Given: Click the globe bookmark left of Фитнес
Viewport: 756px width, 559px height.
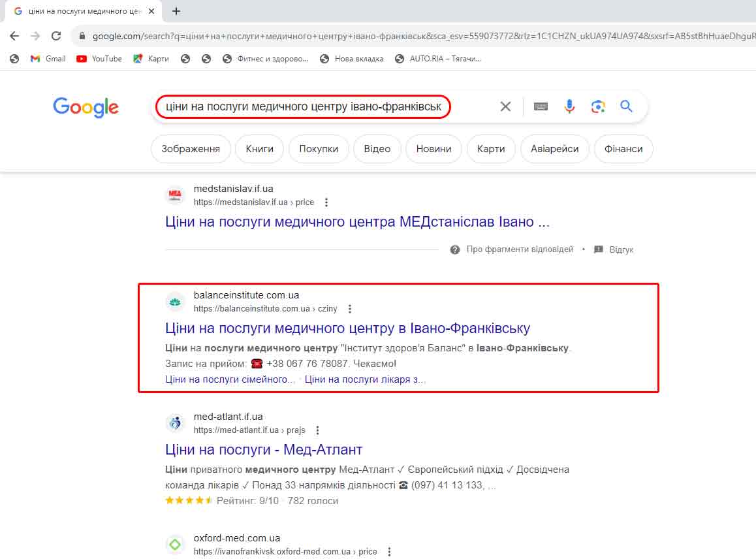Looking at the screenshot, I should [x=206, y=59].
